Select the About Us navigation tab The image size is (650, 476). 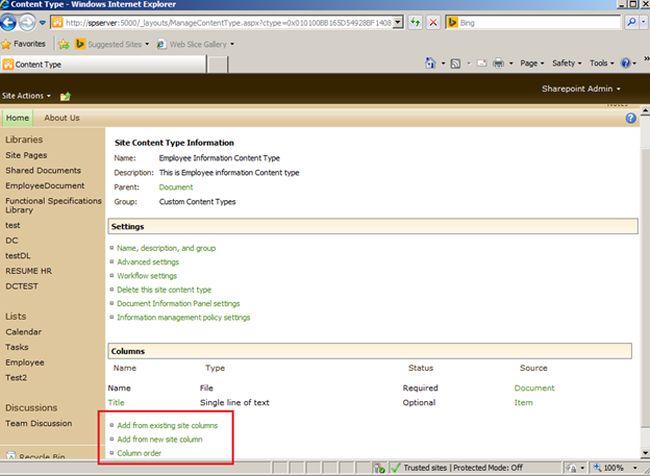(62, 118)
